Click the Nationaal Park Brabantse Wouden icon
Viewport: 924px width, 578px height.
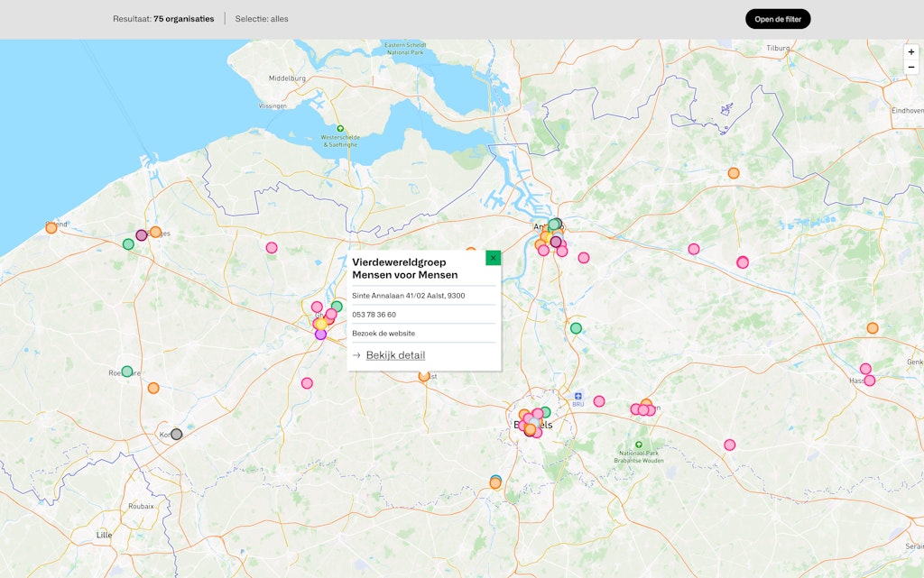click(x=639, y=445)
